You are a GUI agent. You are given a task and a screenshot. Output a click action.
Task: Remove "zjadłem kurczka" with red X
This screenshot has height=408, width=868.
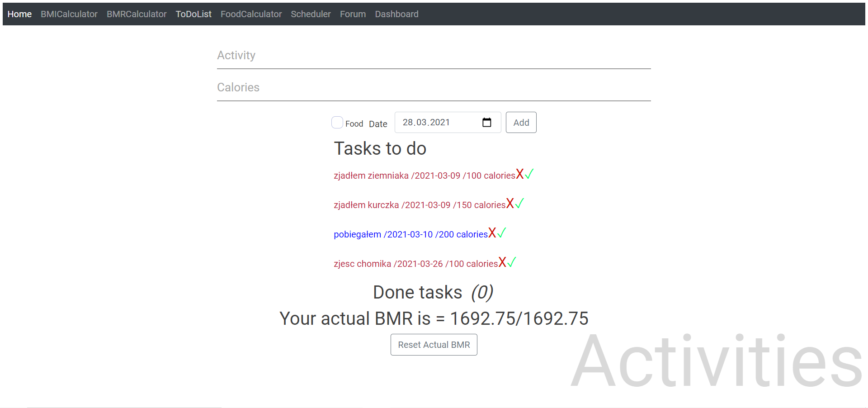click(x=510, y=203)
